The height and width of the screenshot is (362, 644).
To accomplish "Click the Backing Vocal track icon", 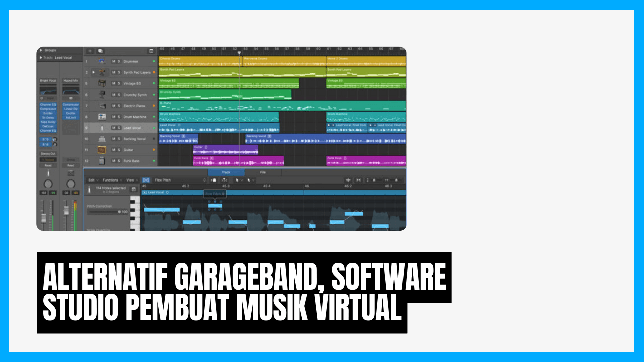I will click(102, 139).
